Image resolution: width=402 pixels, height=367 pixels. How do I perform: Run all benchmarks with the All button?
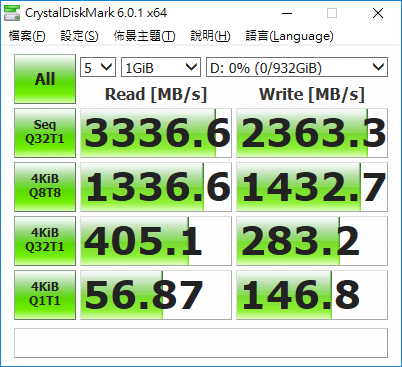(x=45, y=79)
